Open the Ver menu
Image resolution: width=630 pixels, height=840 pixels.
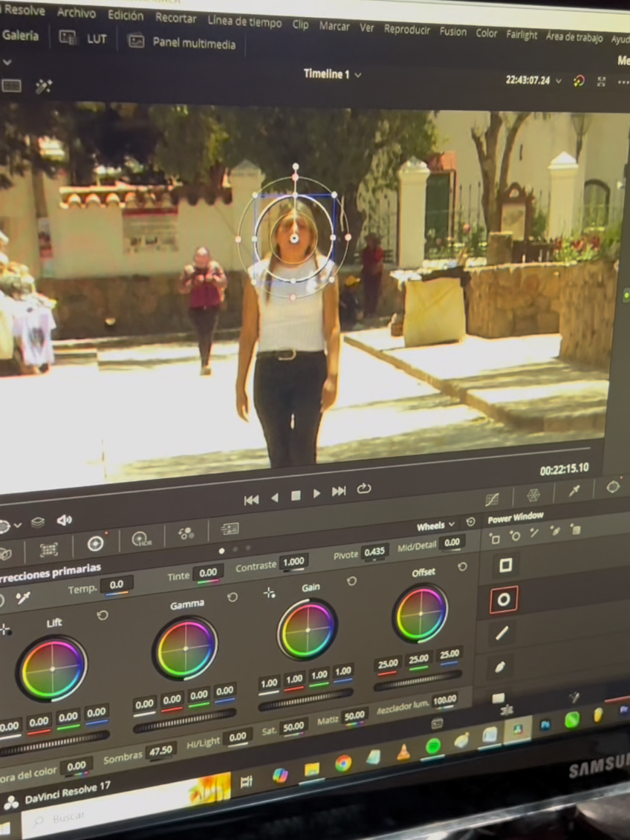coord(366,28)
